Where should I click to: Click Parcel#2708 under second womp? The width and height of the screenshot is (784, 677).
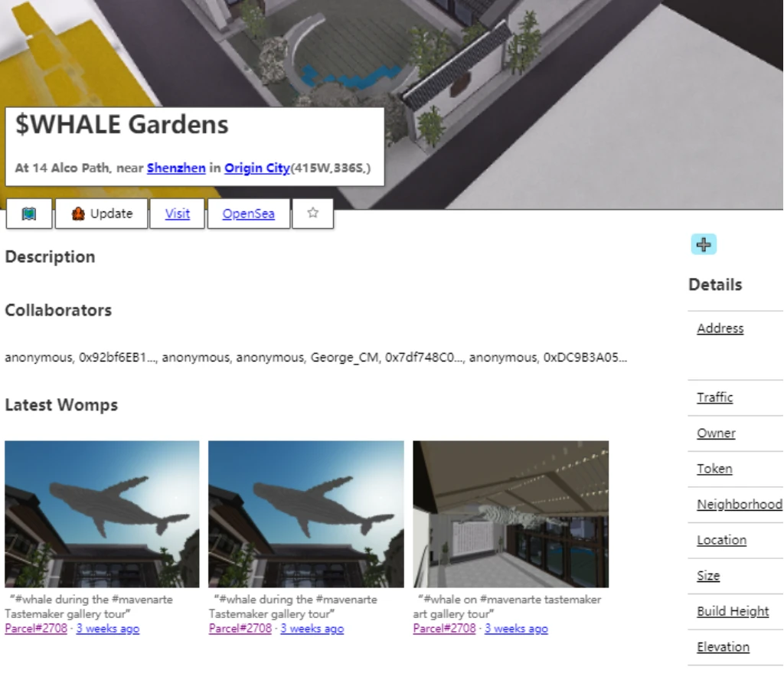240,629
